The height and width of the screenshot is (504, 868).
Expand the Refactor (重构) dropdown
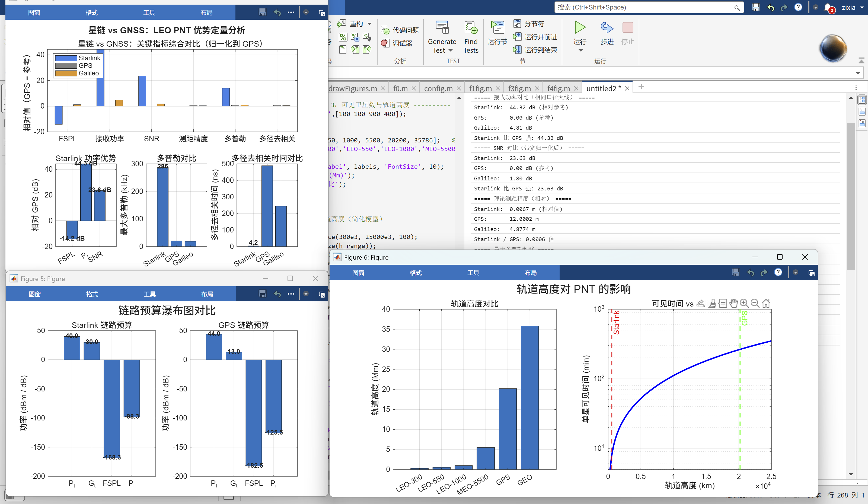(369, 24)
